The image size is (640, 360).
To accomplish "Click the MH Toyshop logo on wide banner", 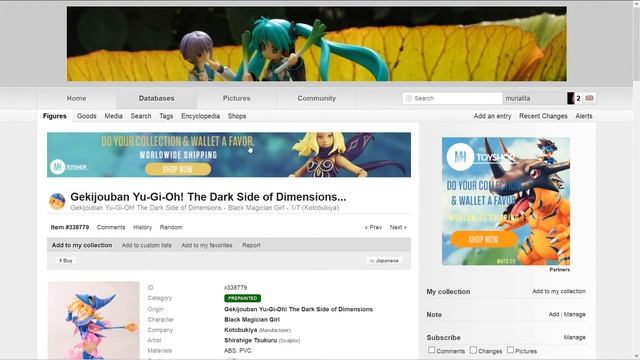I will [69, 167].
